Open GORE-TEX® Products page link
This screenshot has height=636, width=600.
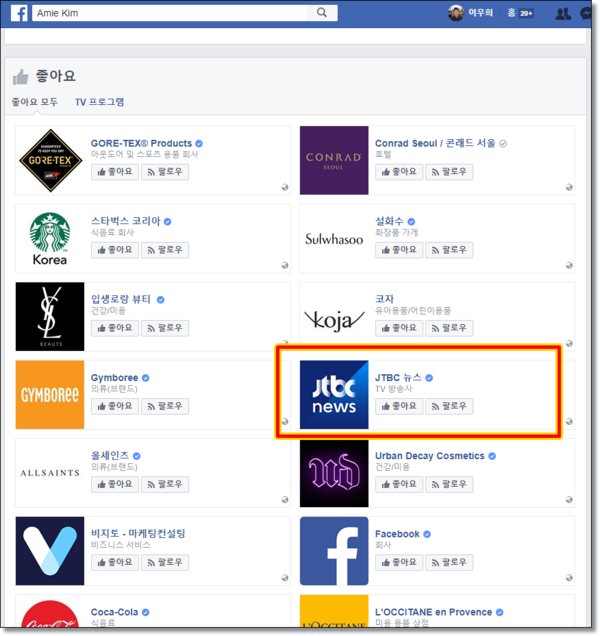click(141, 143)
